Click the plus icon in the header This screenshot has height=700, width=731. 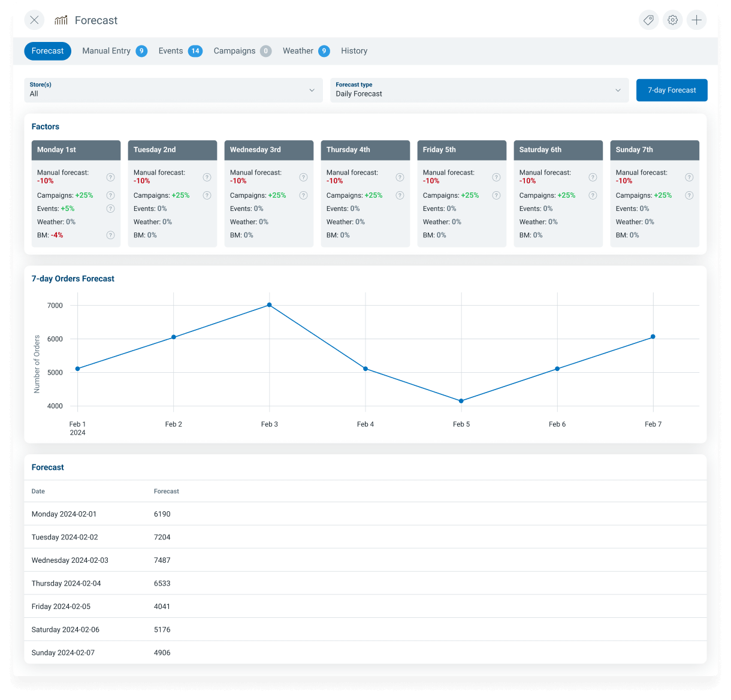point(696,20)
